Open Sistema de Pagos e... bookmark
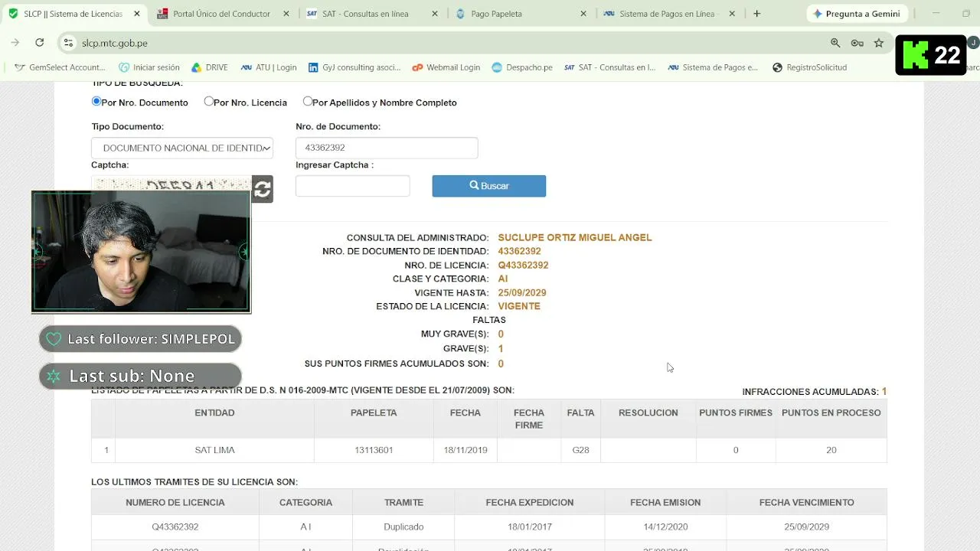980x551 pixels. click(x=713, y=67)
